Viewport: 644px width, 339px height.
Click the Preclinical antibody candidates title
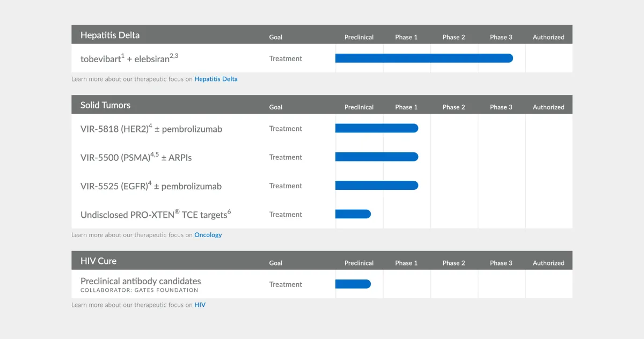pyautogui.click(x=141, y=281)
